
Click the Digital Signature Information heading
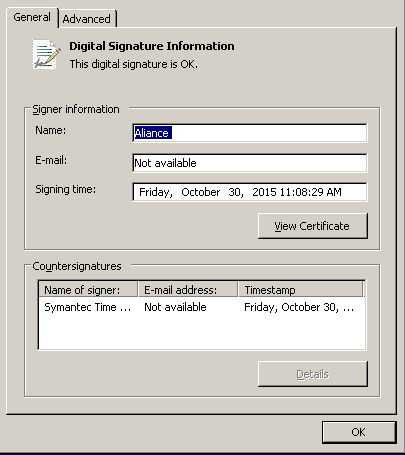tap(152, 46)
